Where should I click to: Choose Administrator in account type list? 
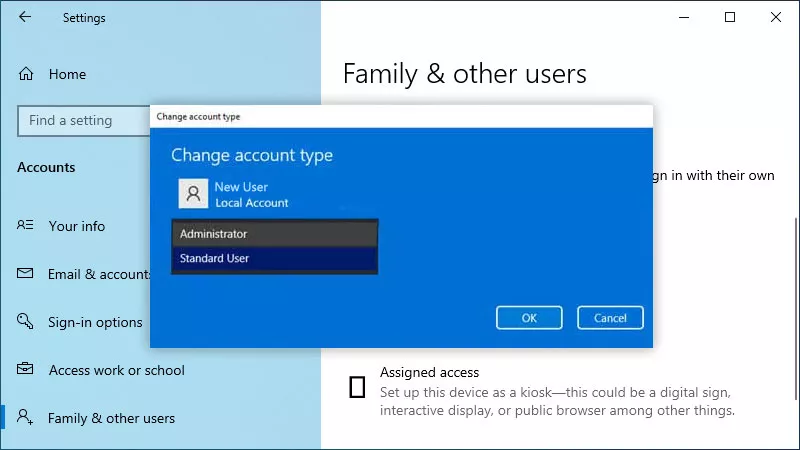tap(274, 234)
